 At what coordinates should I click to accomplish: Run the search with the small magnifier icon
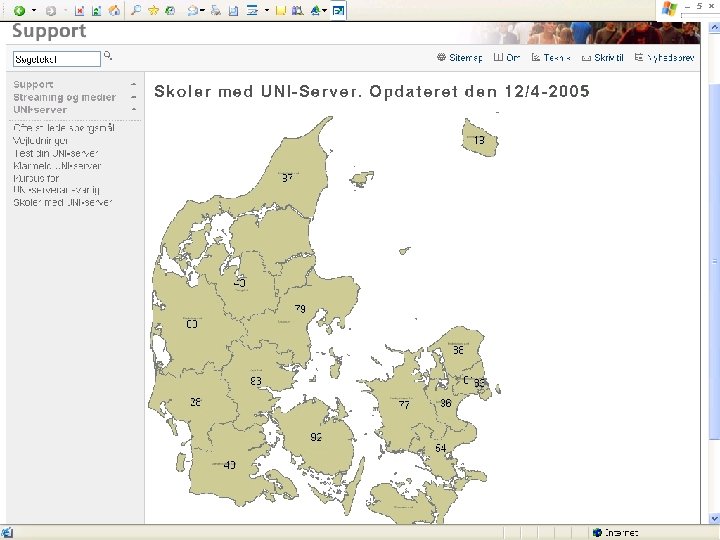[108, 56]
